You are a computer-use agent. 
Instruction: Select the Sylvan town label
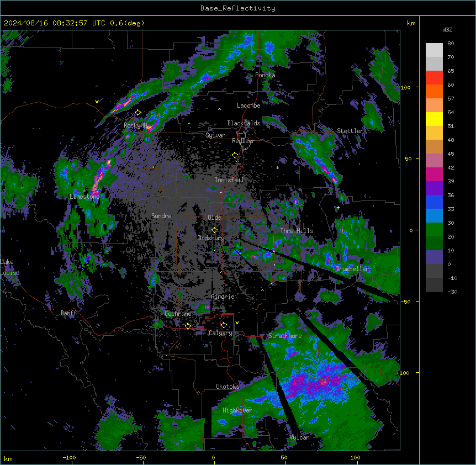(215, 135)
